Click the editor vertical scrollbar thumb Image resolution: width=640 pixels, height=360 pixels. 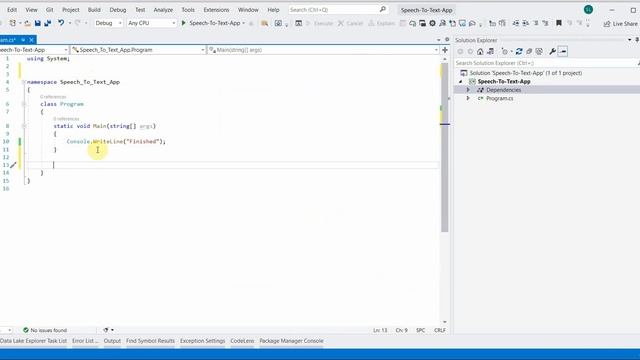click(444, 147)
